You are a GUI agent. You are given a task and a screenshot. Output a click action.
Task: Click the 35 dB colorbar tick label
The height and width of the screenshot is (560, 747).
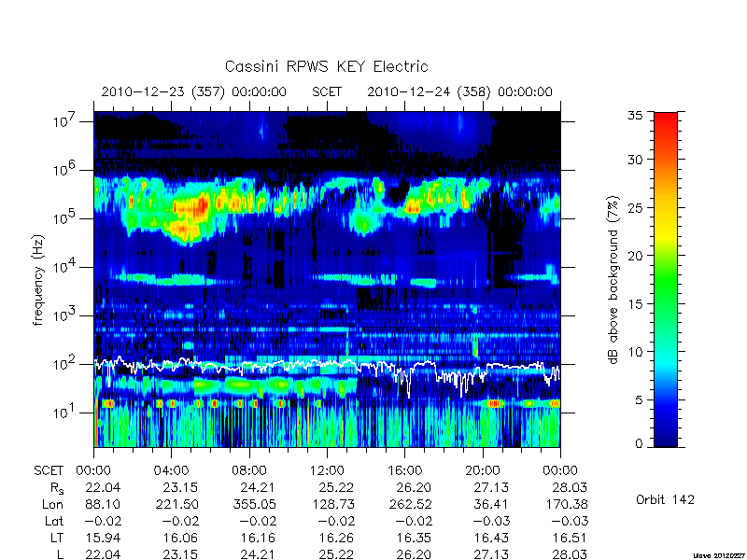[635, 115]
